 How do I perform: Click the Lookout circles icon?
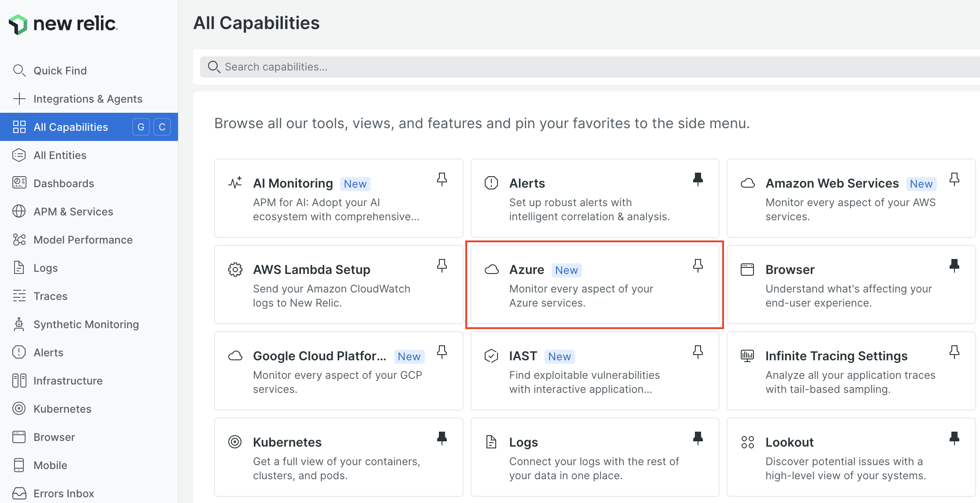pos(747,442)
